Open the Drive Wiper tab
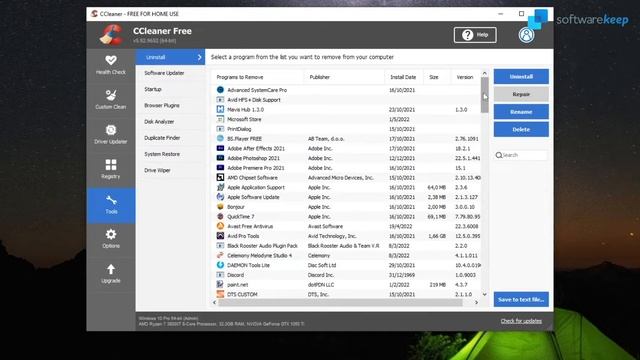The image size is (640, 360). 170,170
